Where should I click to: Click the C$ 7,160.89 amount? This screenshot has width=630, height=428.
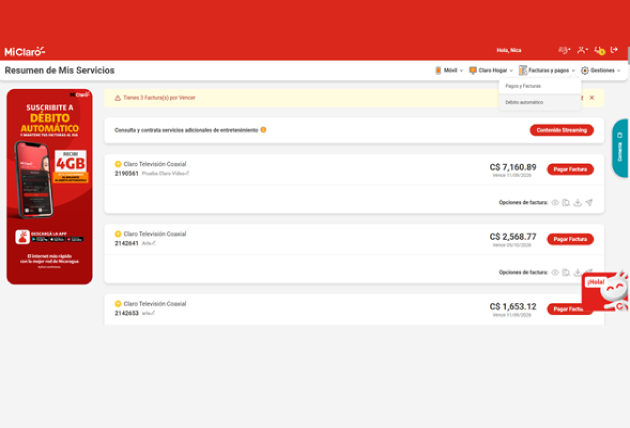[513, 167]
